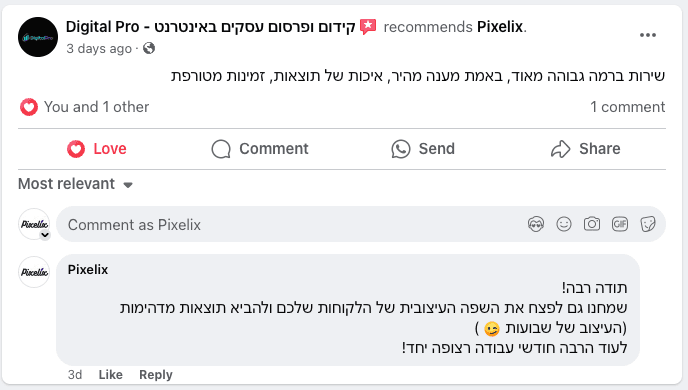Click the globe public-audience icon
The image size is (688, 390).
point(149,48)
